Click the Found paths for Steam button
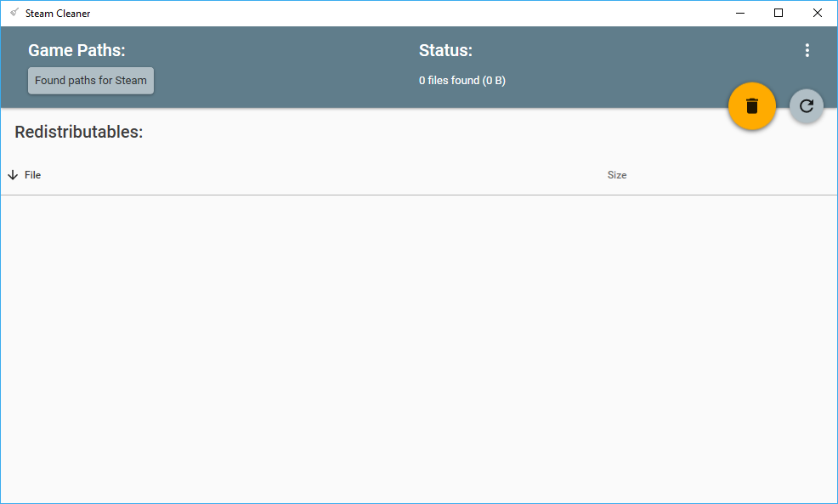The width and height of the screenshot is (838, 504). pos(91,81)
